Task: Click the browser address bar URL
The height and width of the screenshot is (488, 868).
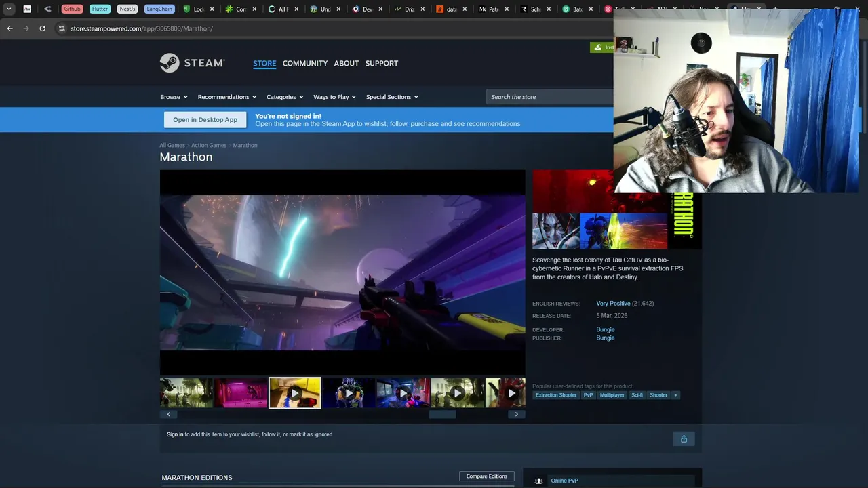Action: pos(142,28)
